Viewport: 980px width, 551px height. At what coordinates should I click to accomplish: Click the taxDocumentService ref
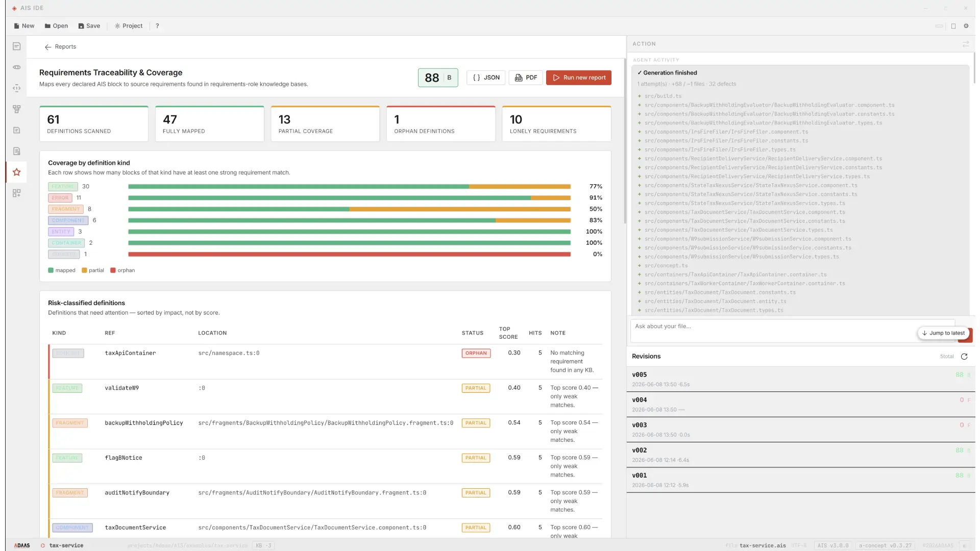pos(135,528)
